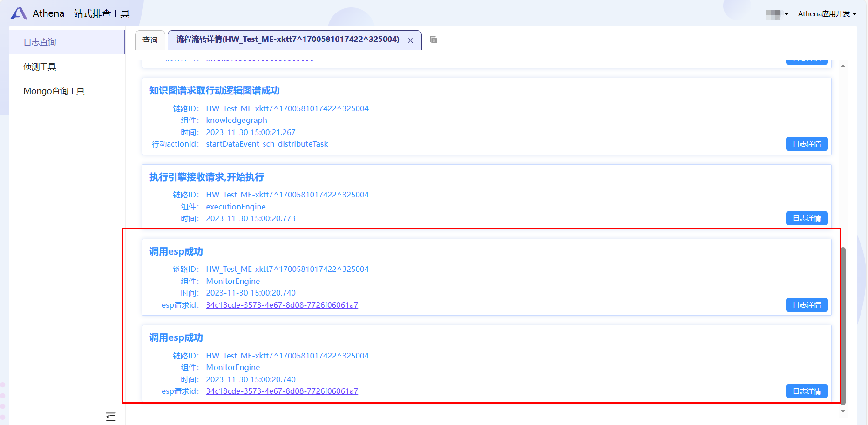The height and width of the screenshot is (425, 868).
Task: Click the close-all-tabs icon
Action: click(x=433, y=40)
